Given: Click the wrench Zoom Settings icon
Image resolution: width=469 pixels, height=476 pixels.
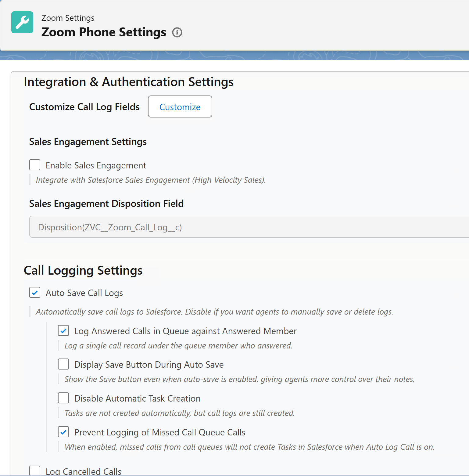Looking at the screenshot, I should tap(22, 22).
